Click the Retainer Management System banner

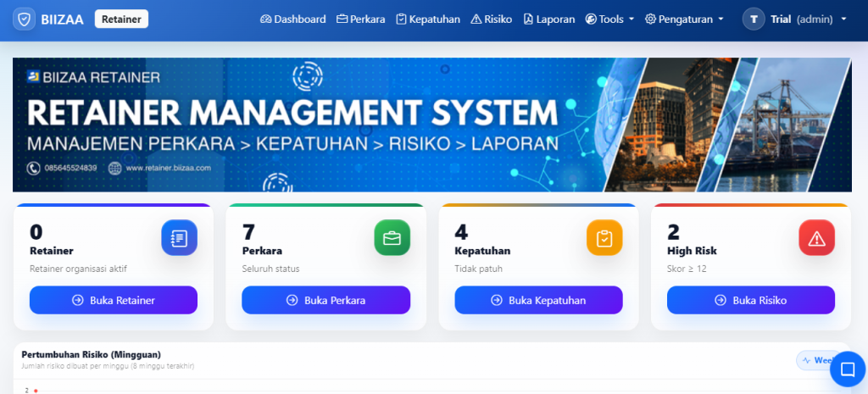[432, 125]
